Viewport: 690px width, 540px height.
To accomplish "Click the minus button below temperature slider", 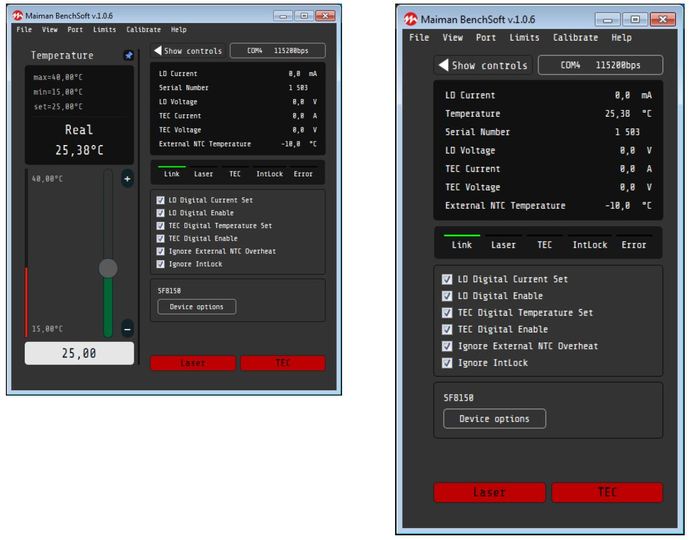I will pos(127,329).
